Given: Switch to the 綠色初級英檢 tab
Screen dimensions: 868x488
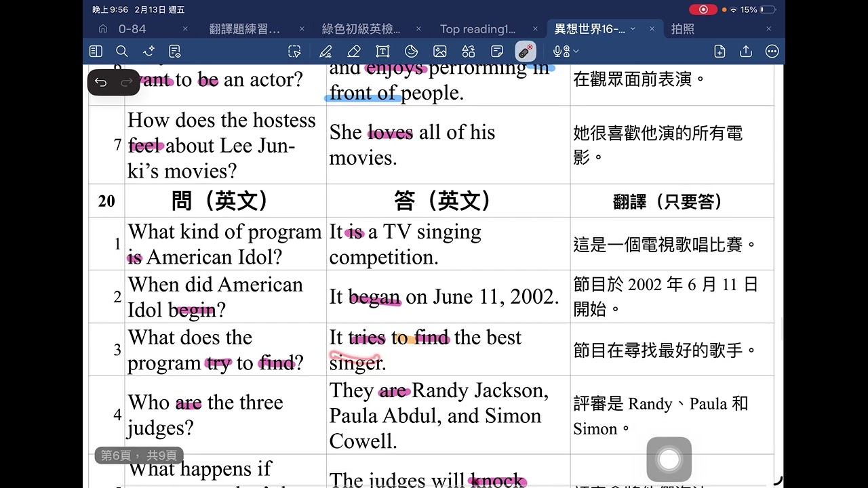Looking at the screenshot, I should point(361,29).
